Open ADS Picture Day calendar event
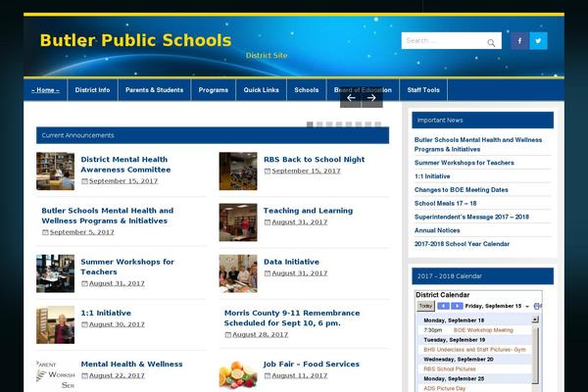 tap(444, 389)
